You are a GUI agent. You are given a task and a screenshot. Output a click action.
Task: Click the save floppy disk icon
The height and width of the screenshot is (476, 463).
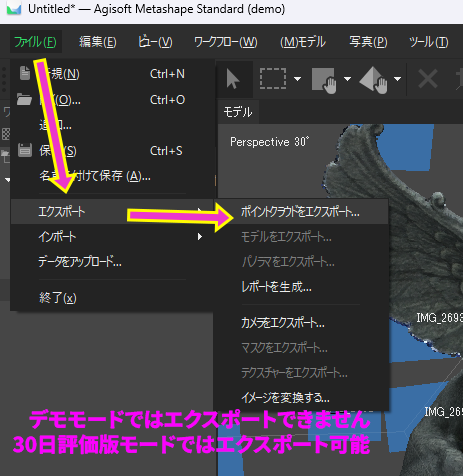pyautogui.click(x=25, y=150)
